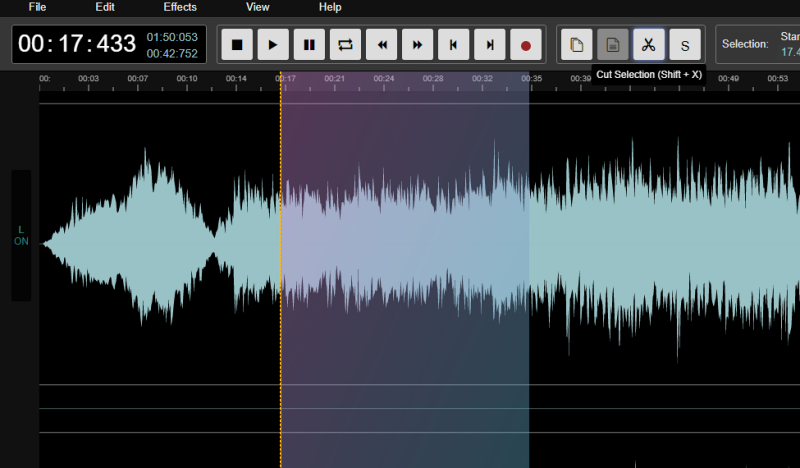Image resolution: width=800 pixels, height=468 pixels.
Task: Click the 00:28 timeline ruler mark
Action: pyautogui.click(x=433, y=79)
